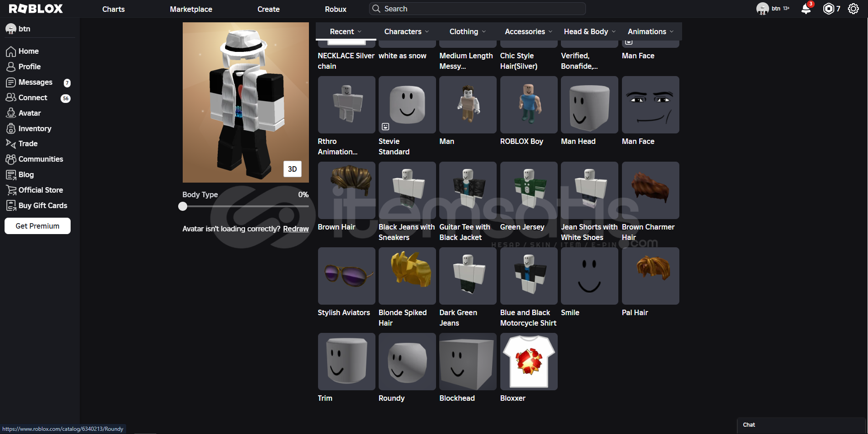Click the Official Store link
Viewport: 868px width, 434px height.
[41, 190]
